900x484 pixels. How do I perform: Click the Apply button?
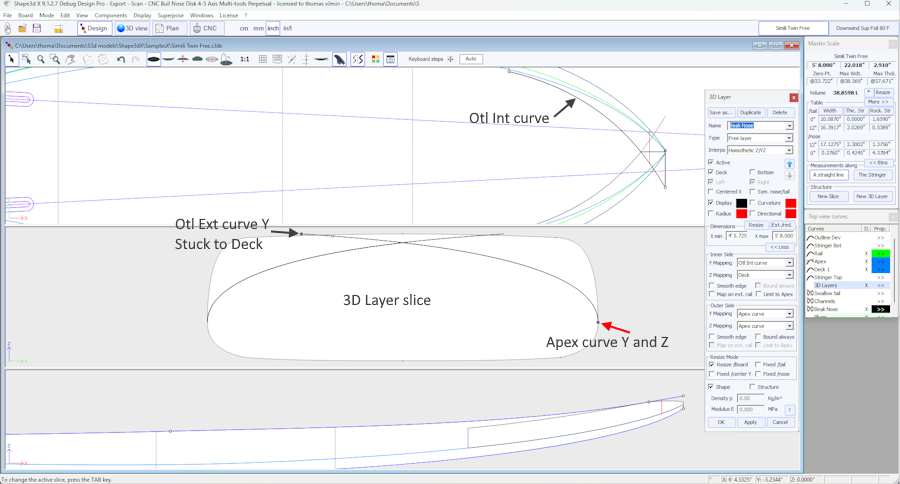click(x=750, y=422)
